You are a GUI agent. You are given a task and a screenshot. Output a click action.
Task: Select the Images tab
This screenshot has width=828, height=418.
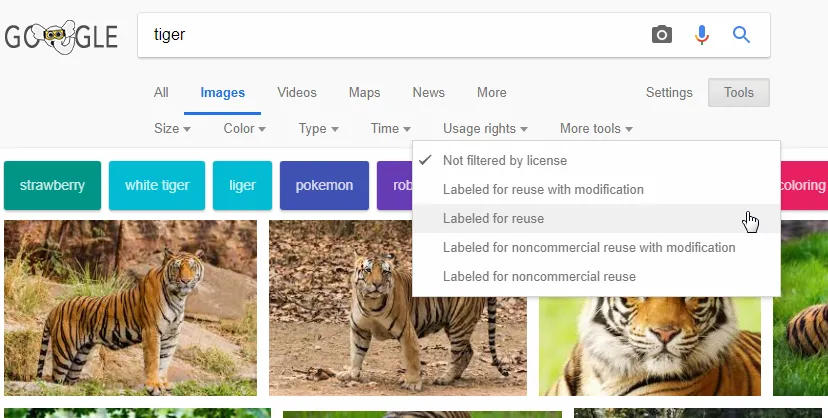(x=222, y=93)
